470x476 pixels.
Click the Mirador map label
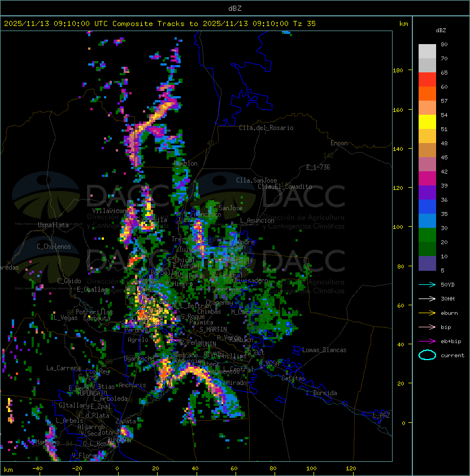[237, 383]
